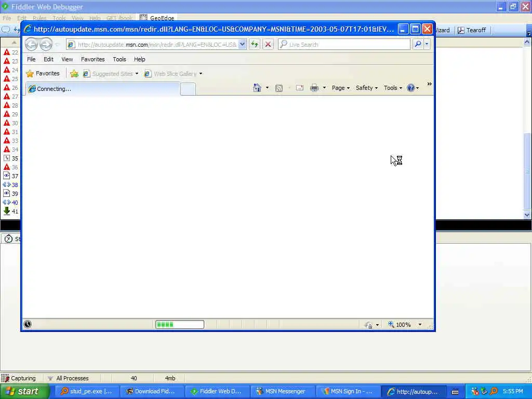Click the Live Search magnifier button
Viewport: 532px width, 399px height.
pos(418,44)
